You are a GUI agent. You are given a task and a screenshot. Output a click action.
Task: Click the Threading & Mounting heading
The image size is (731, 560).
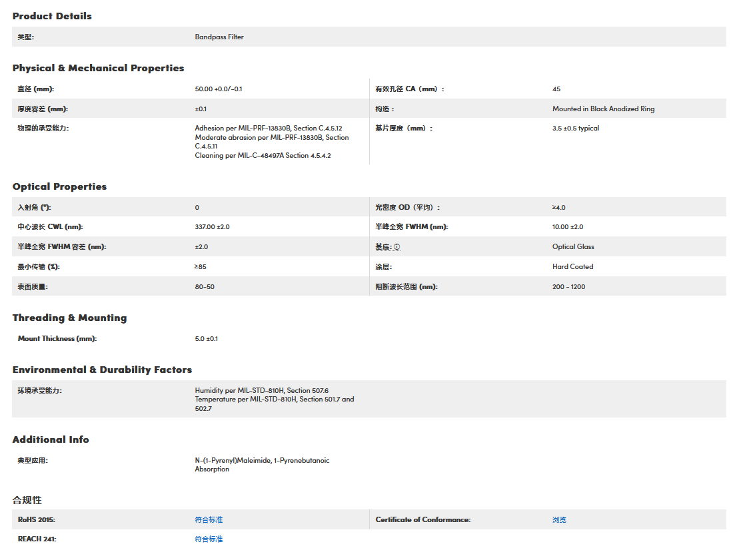(x=69, y=318)
